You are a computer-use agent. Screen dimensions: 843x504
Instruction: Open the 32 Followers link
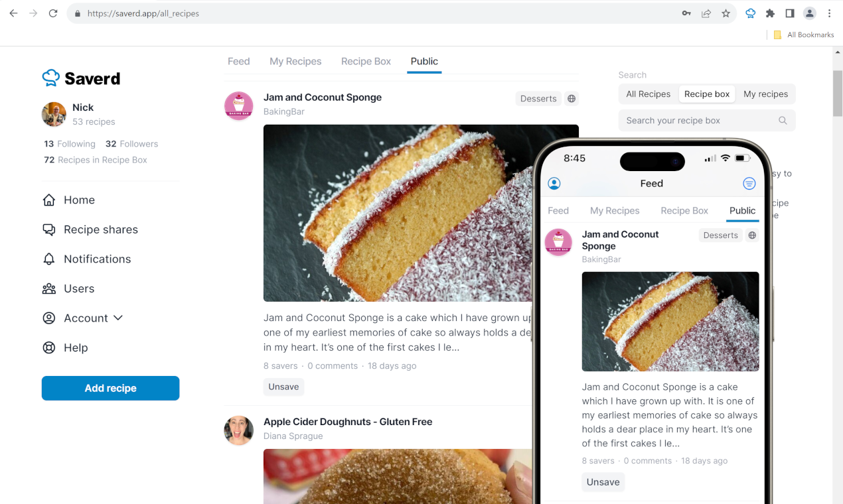pos(131,144)
